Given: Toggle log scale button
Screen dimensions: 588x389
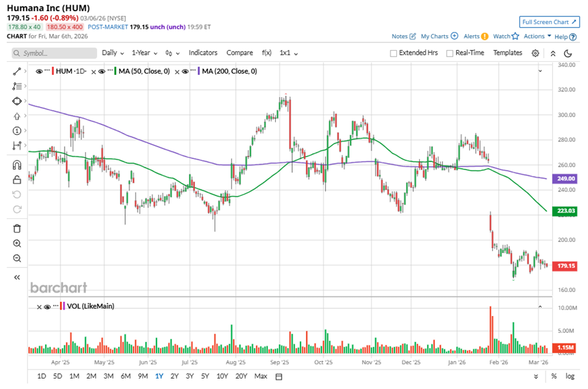Looking at the screenshot, I should (570, 376).
